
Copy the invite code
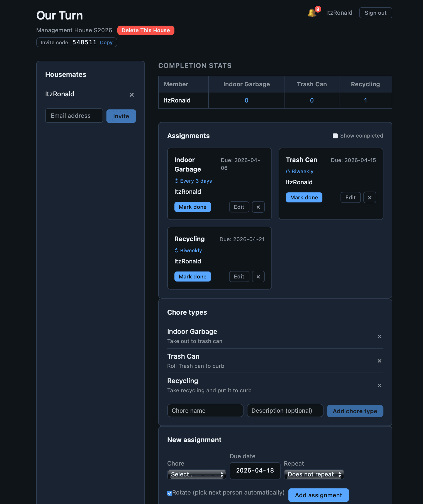[x=106, y=43]
